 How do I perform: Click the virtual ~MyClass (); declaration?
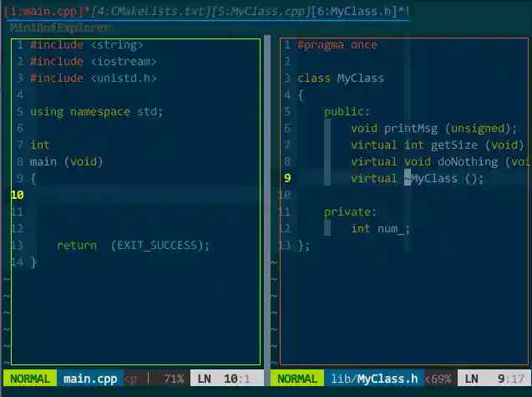click(417, 178)
